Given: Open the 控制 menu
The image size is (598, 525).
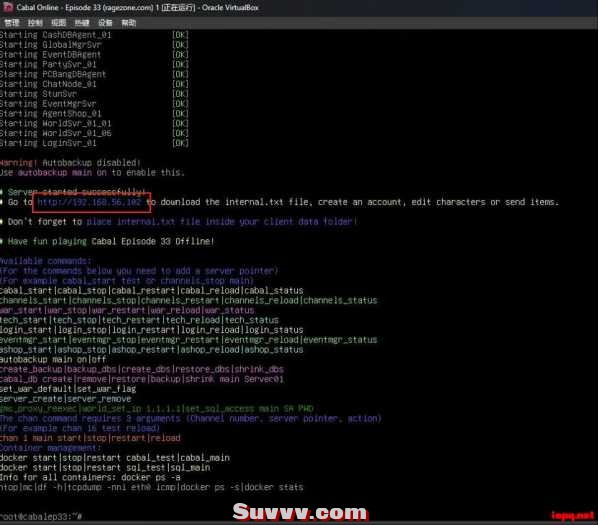Looking at the screenshot, I should coord(35,23).
